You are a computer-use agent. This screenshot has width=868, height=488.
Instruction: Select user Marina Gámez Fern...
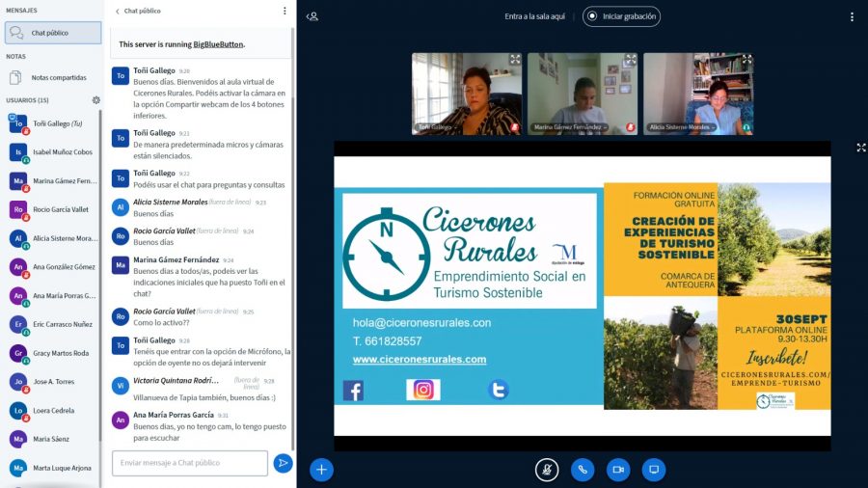[53, 181]
